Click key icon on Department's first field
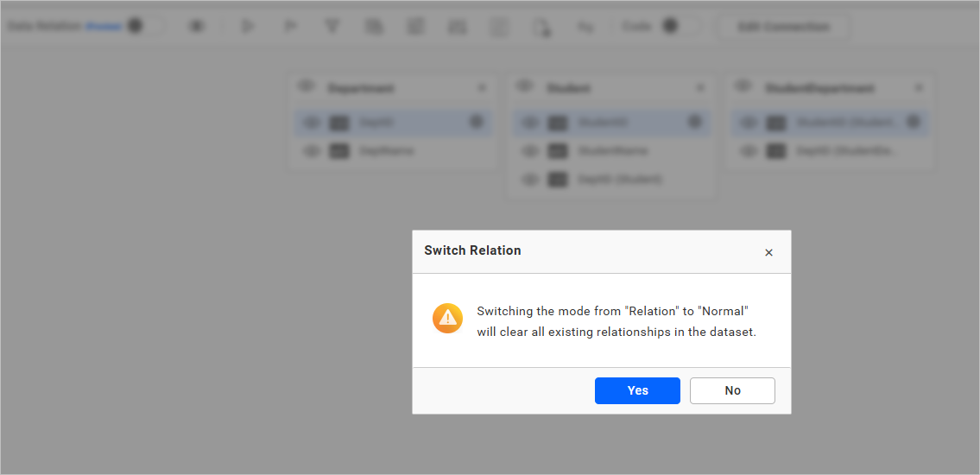The width and height of the screenshot is (980, 475). [x=476, y=123]
